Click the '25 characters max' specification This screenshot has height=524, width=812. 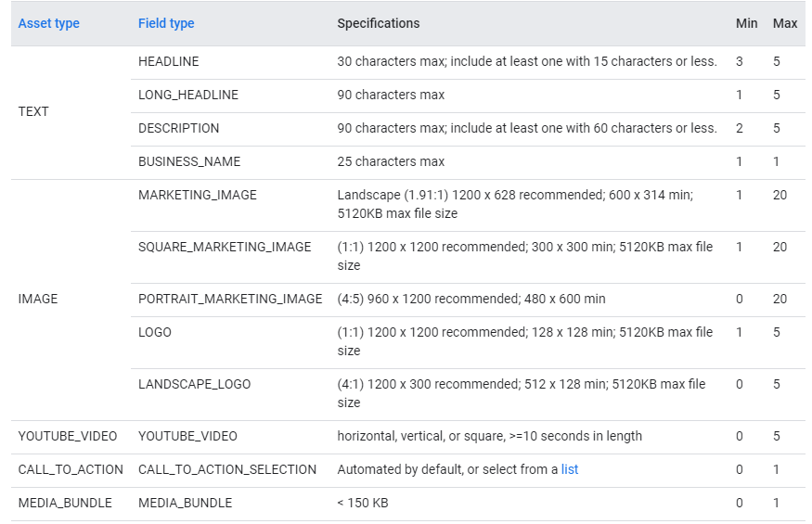(x=391, y=161)
